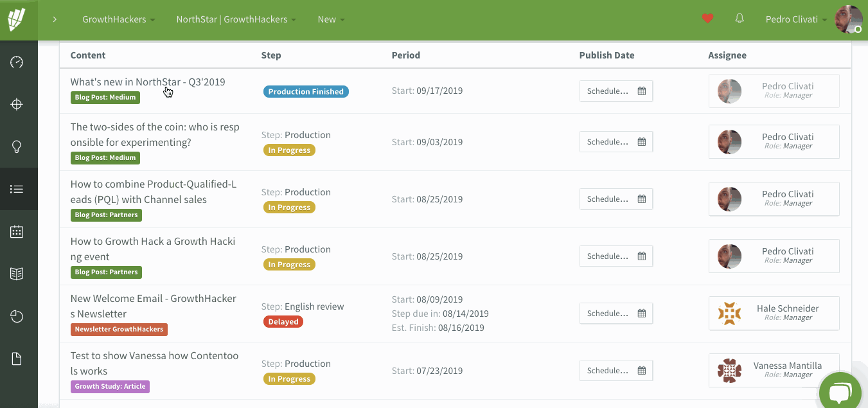Open calendar icon for two-sides of the coin row
This screenshot has width=868, height=408.
click(x=641, y=142)
